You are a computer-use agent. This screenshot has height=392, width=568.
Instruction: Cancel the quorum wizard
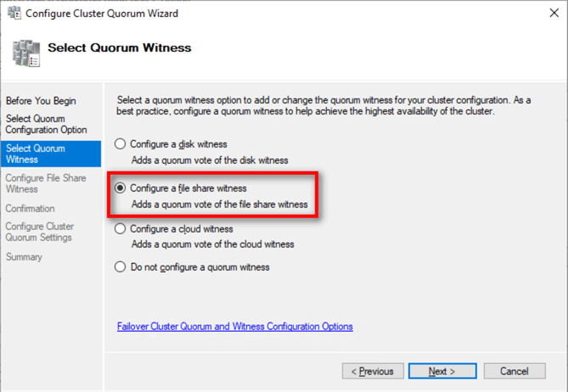click(x=514, y=372)
